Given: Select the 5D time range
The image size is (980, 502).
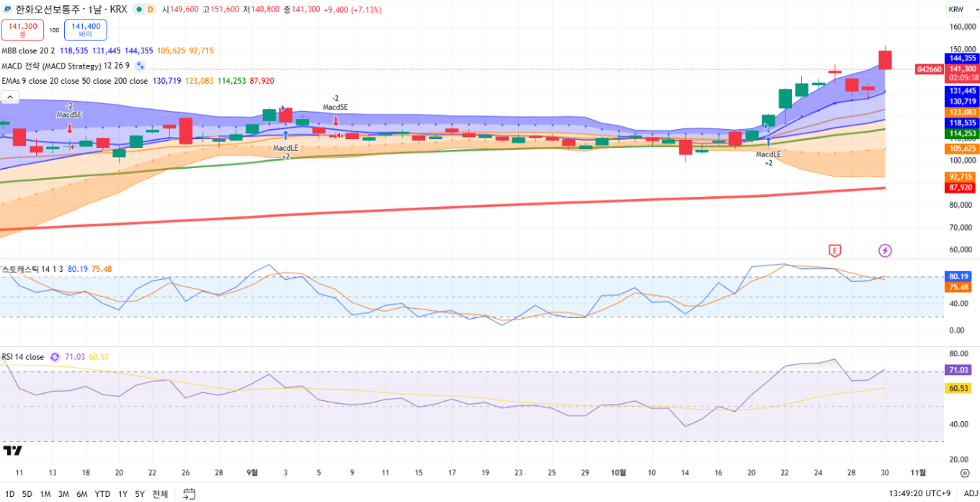Looking at the screenshot, I should tap(27, 494).
